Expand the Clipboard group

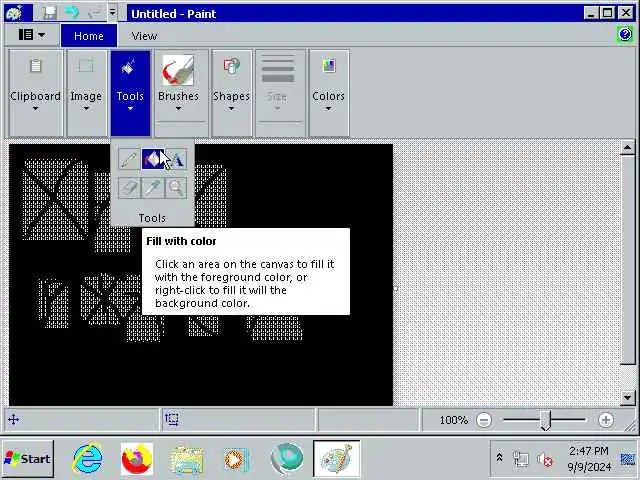pos(36,93)
